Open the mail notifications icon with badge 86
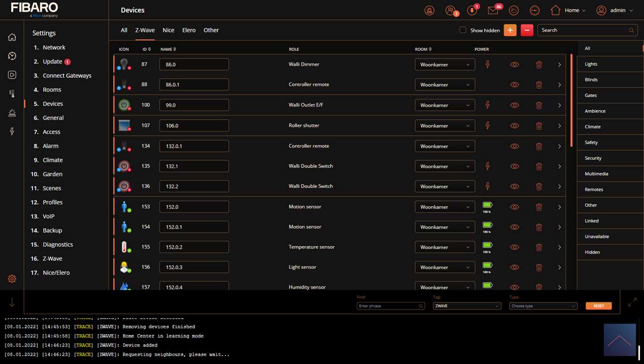The height and width of the screenshot is (364, 644). click(x=493, y=10)
